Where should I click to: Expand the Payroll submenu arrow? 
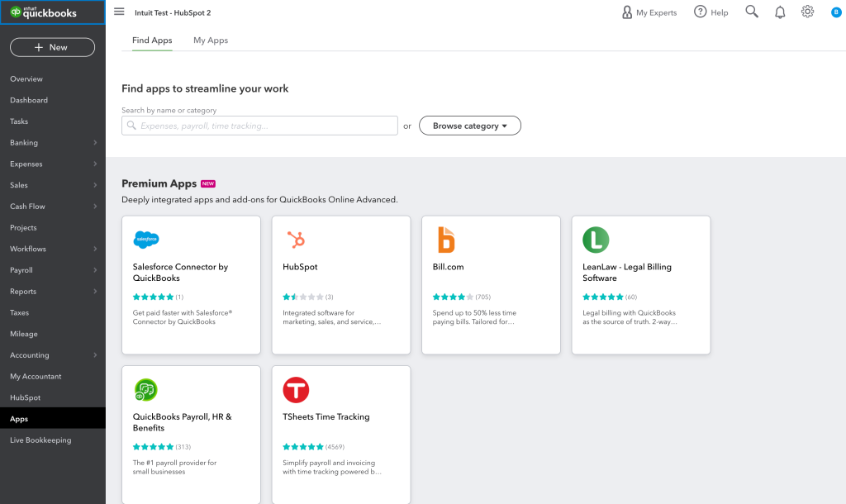pos(95,270)
